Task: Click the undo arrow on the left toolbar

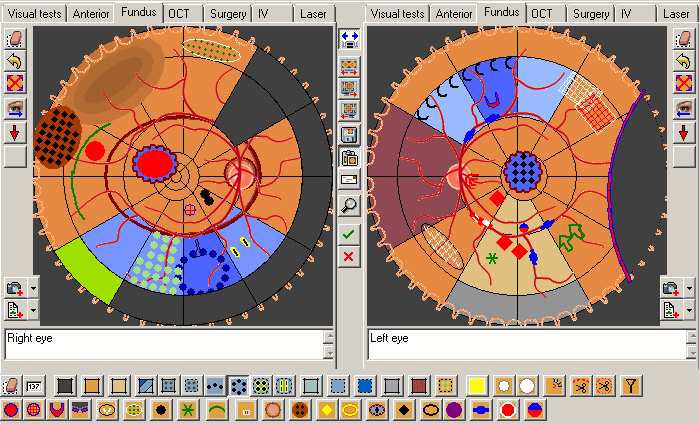Action: (x=15, y=60)
